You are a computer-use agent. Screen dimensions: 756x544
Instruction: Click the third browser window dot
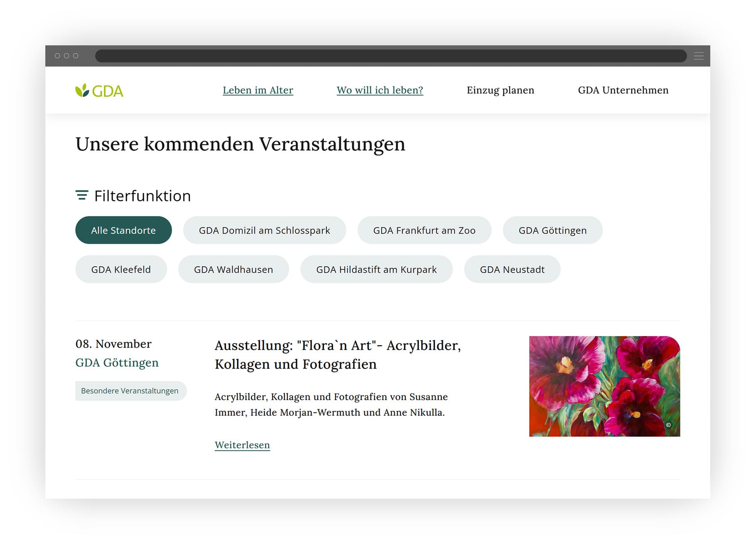tap(75, 55)
